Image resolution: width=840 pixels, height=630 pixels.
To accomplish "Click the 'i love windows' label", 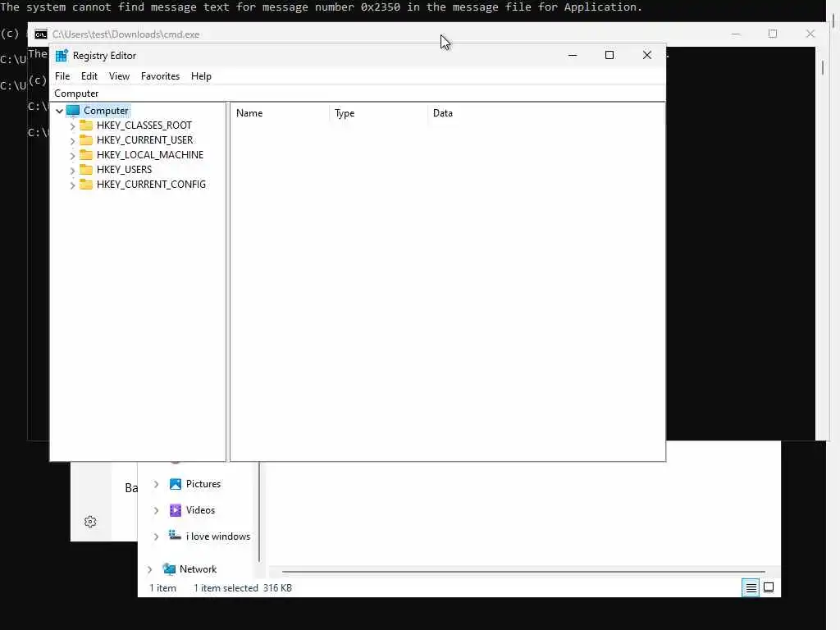I will [x=218, y=536].
